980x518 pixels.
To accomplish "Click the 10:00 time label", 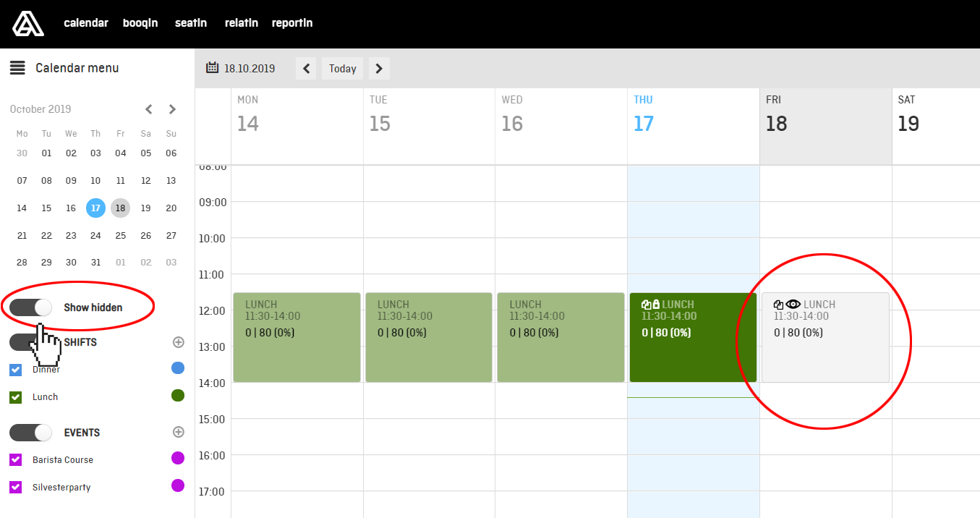I will tap(213, 238).
